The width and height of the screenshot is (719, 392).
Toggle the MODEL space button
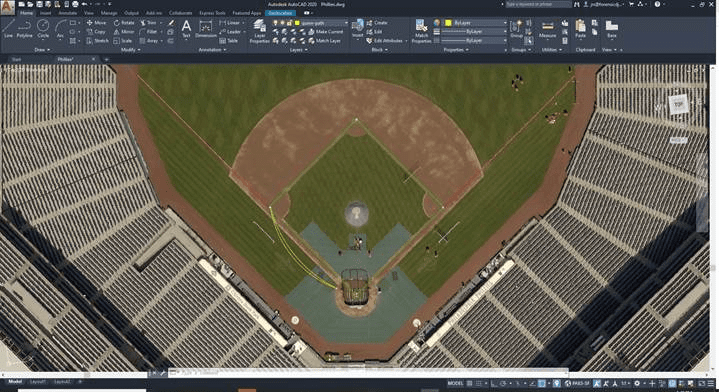pos(455,383)
